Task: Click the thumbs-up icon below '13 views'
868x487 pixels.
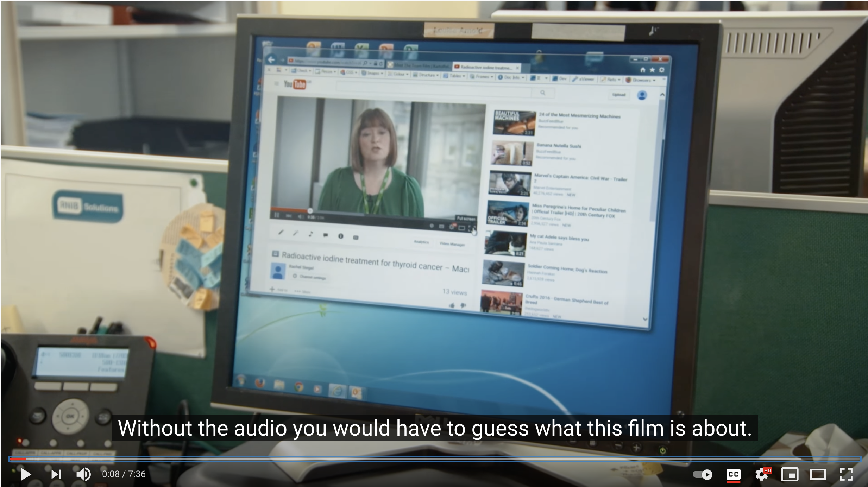Action: [x=452, y=305]
